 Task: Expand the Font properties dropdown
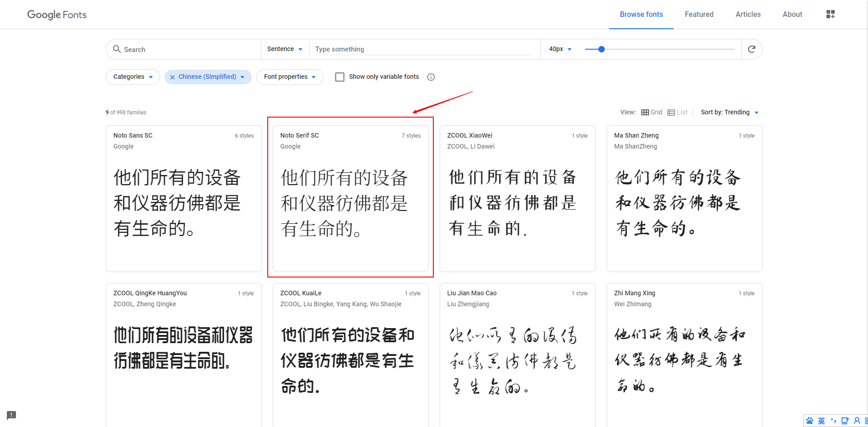(x=290, y=77)
